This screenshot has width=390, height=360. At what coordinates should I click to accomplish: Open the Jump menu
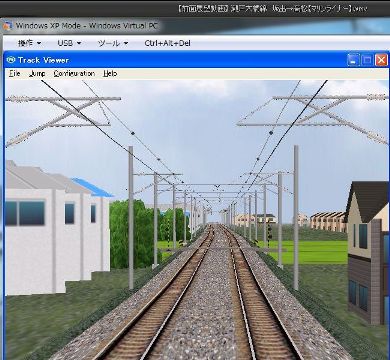(37, 73)
